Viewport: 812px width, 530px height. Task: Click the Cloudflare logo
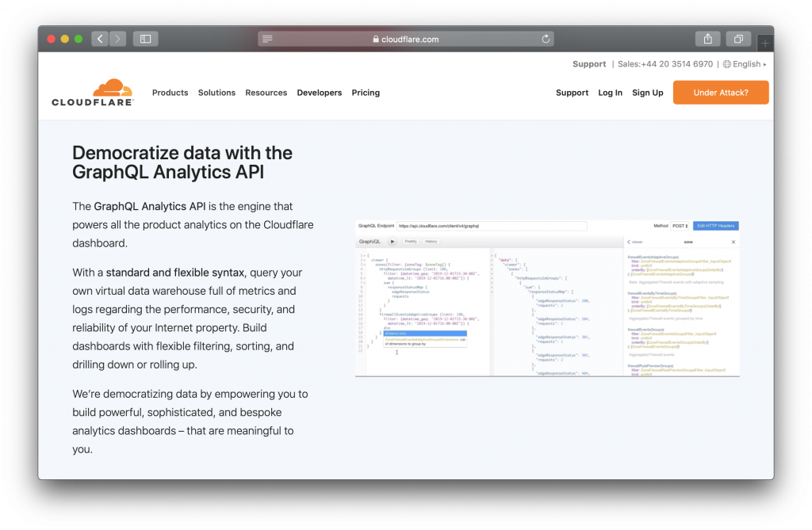click(93, 93)
